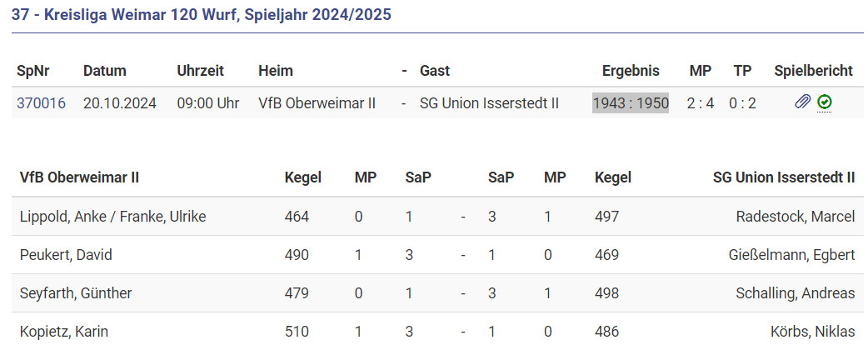Screen dimensions: 868x355
Task: Open the paperclip attachment icon
Action: point(802,102)
